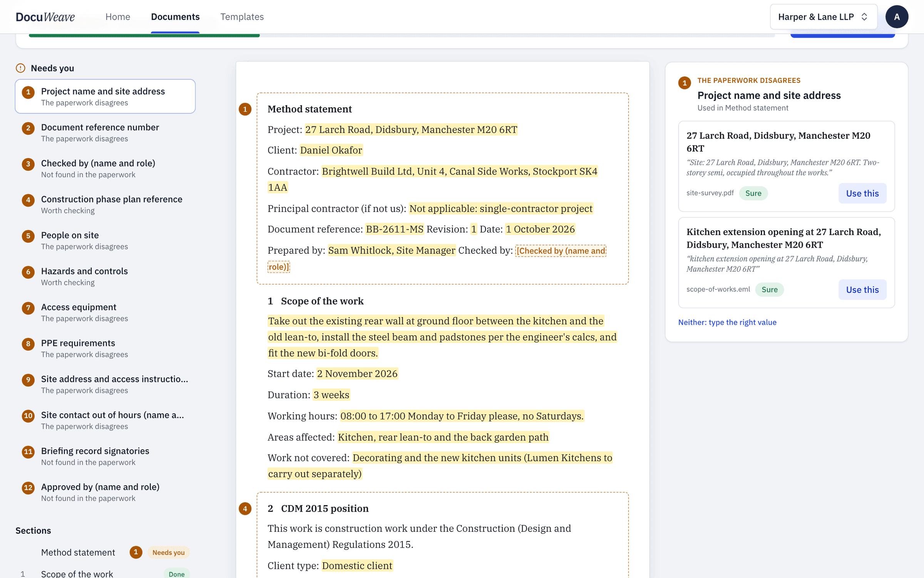Image resolution: width=924 pixels, height=578 pixels.
Task: Click the green document progress bar
Action: click(144, 35)
